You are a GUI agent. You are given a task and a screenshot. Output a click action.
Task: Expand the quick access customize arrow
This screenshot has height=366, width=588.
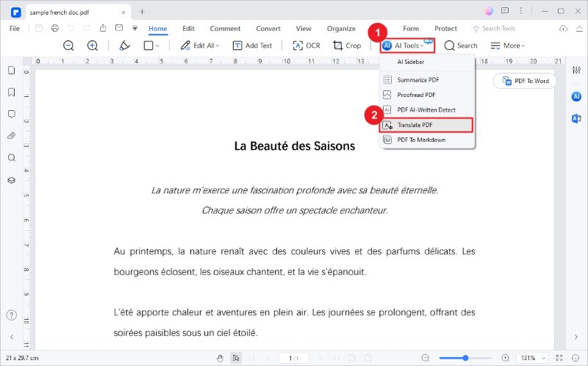click(135, 29)
